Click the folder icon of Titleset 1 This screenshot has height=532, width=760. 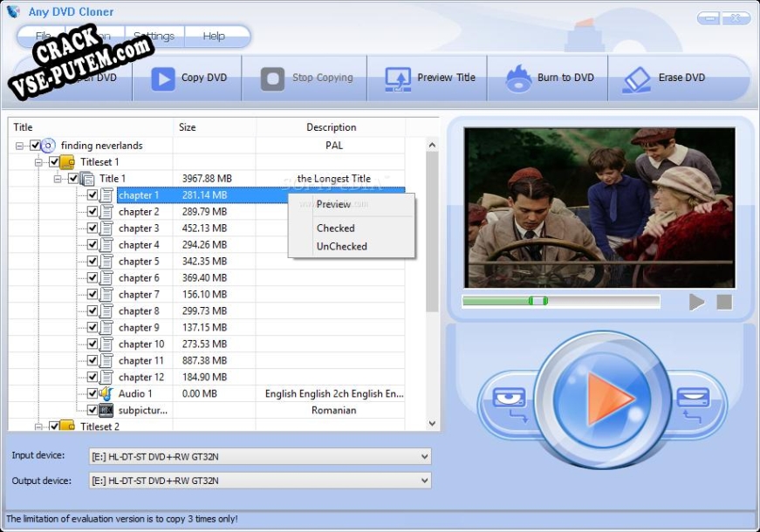coord(67,162)
